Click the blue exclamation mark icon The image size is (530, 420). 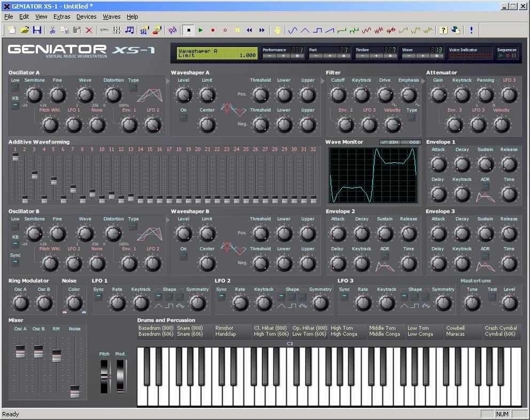(471, 30)
